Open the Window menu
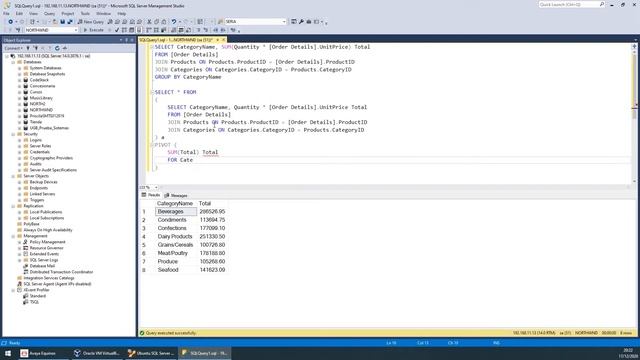The height and width of the screenshot is (360, 640). 103,13
